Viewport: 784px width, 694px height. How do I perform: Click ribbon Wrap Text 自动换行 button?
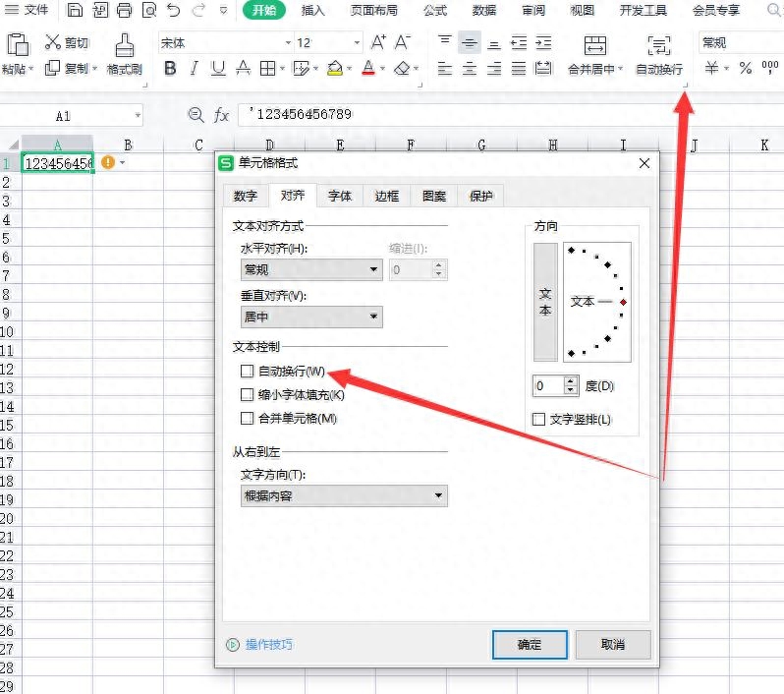point(659,54)
